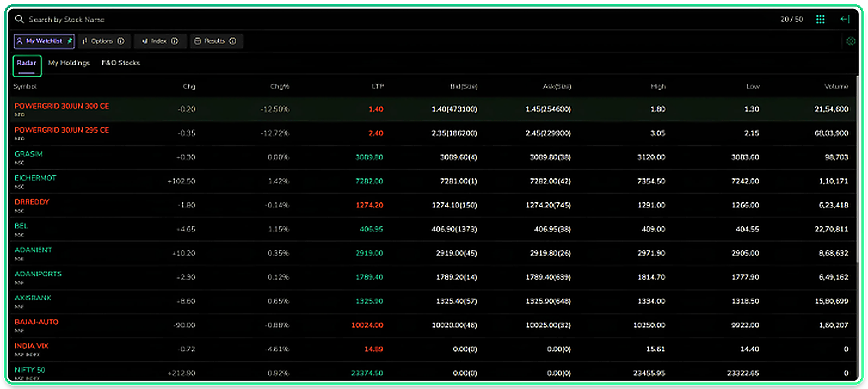Click volume 21,54,600 in first row
The height and width of the screenshot is (389, 868).
831,109
